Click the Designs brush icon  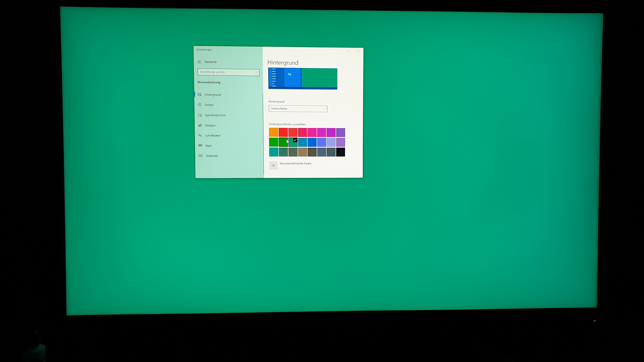tap(200, 125)
